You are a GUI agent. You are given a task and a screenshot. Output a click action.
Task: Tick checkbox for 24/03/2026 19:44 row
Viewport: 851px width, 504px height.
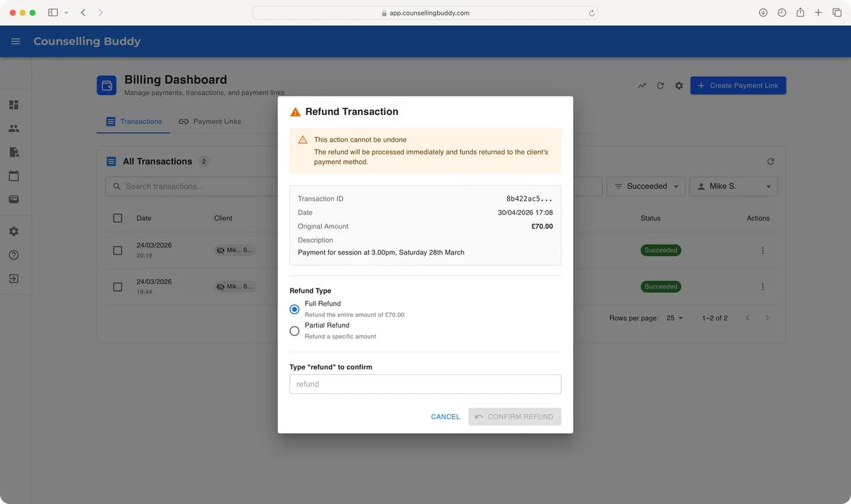(118, 287)
